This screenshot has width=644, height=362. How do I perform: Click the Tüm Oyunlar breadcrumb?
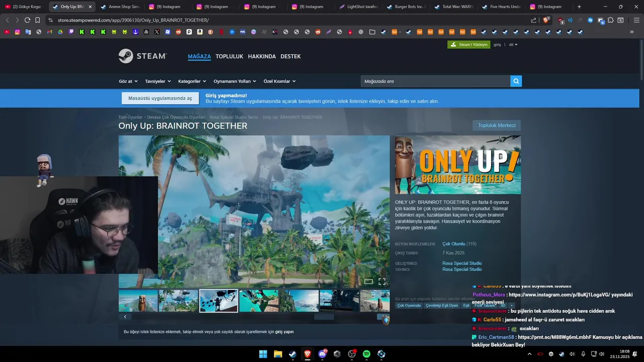coord(130,117)
